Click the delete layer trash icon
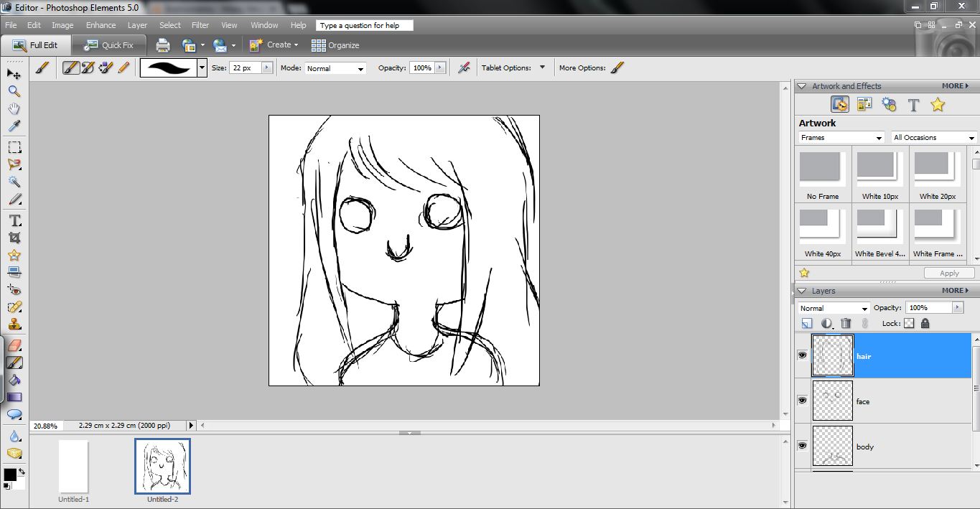The image size is (980, 509). (x=846, y=324)
